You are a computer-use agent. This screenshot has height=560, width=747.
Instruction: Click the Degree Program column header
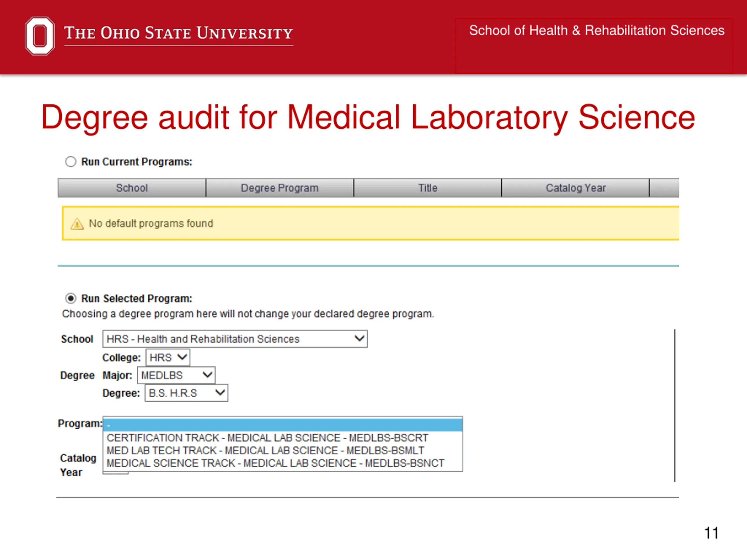pyautogui.click(x=280, y=188)
